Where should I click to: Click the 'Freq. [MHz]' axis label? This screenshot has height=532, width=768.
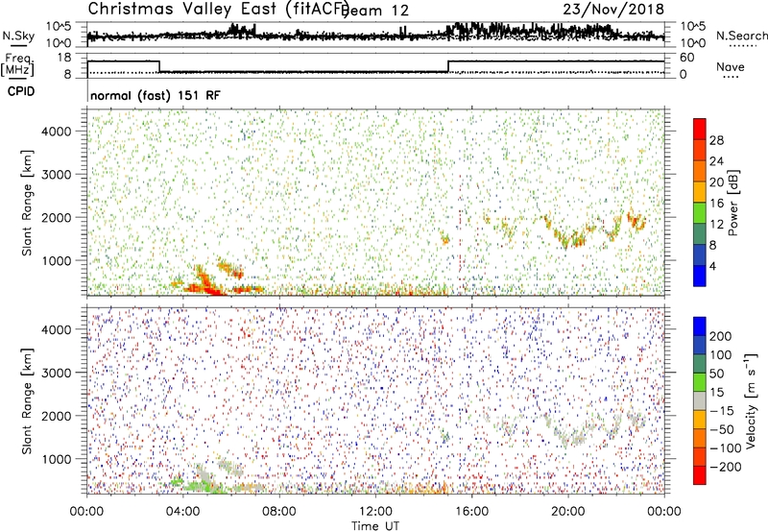tap(17, 65)
